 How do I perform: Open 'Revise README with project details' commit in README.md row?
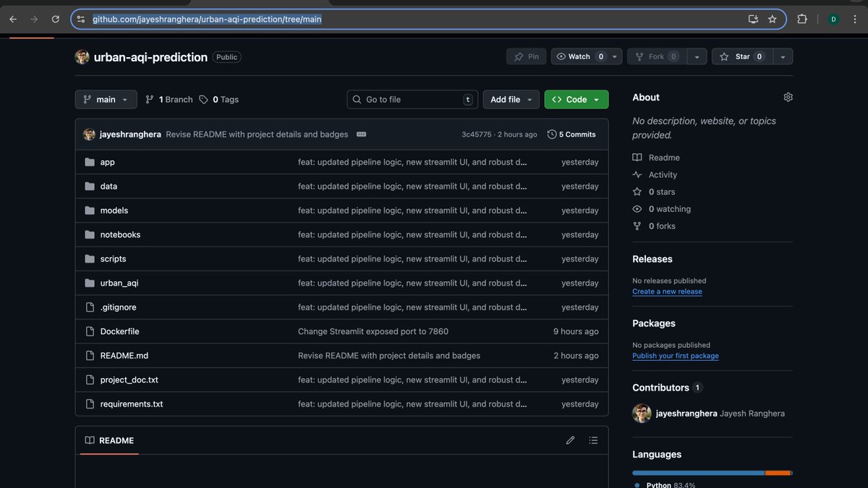point(389,356)
